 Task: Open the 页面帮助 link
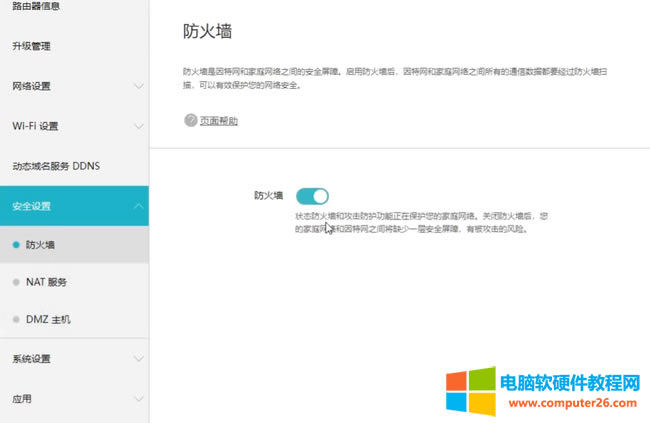click(218, 121)
